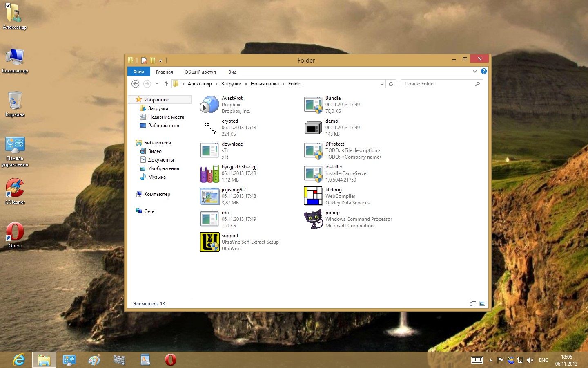Open the recent locations dropdown arrow
This screenshot has height=368, width=588.
[157, 84]
